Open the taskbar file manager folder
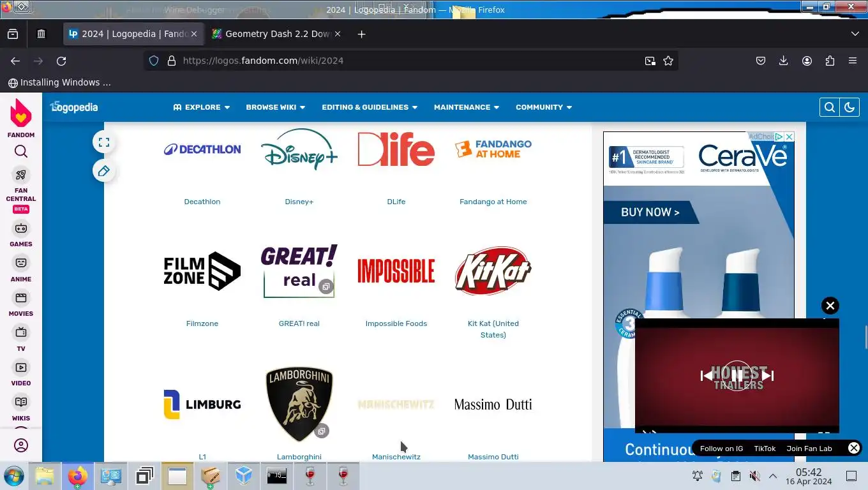868x490 pixels. coord(45,476)
